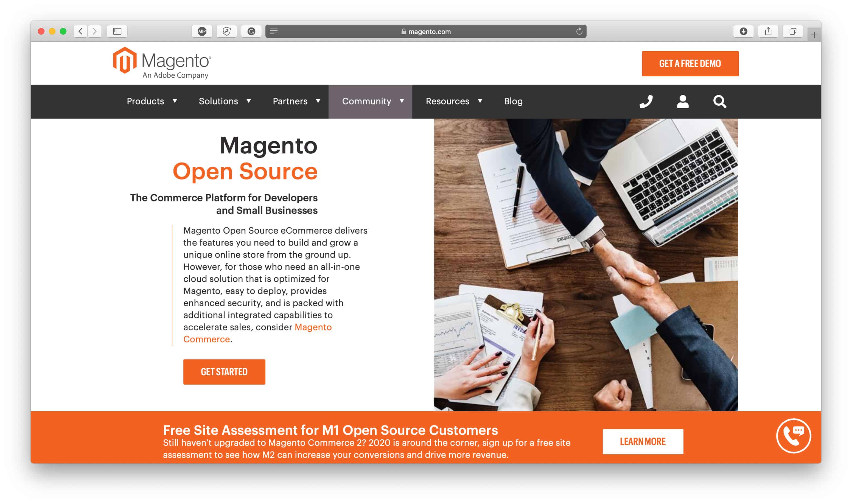Click the user account icon

pyautogui.click(x=683, y=101)
